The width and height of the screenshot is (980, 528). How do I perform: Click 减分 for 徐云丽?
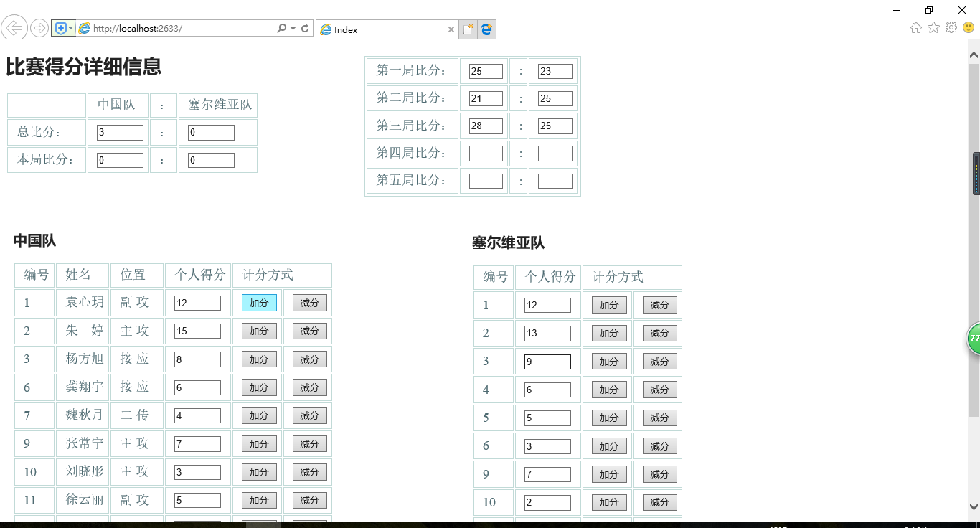pos(309,500)
